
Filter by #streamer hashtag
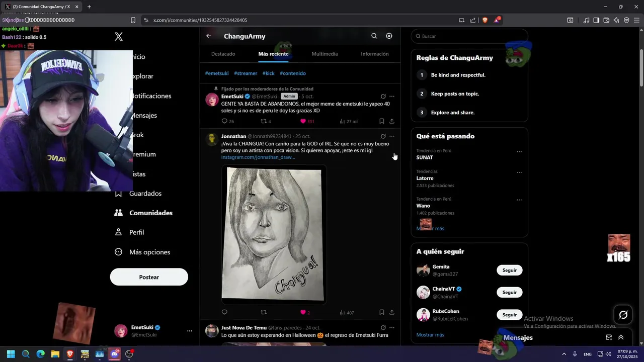[246, 73]
